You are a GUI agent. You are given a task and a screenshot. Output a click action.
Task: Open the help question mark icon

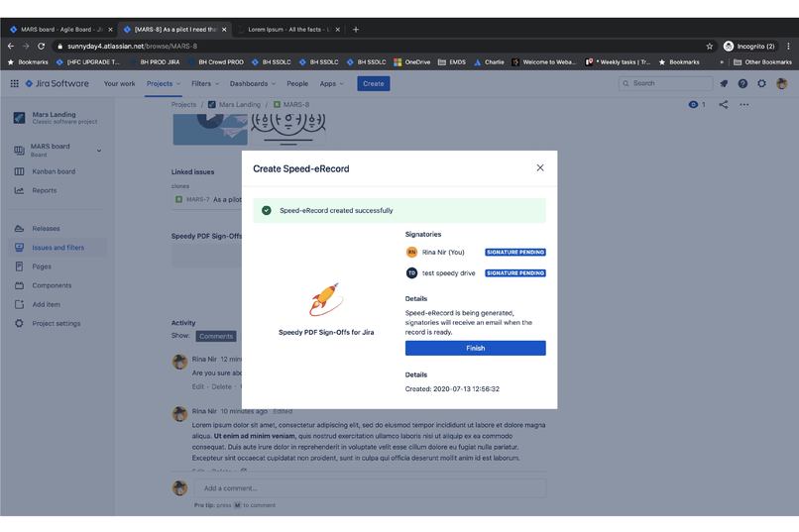[742, 83]
